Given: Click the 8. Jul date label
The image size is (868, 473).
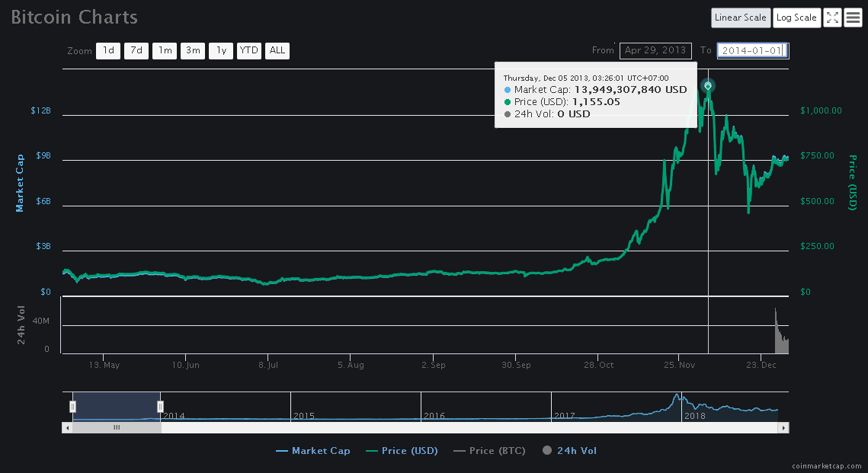Looking at the screenshot, I should click(x=268, y=365).
